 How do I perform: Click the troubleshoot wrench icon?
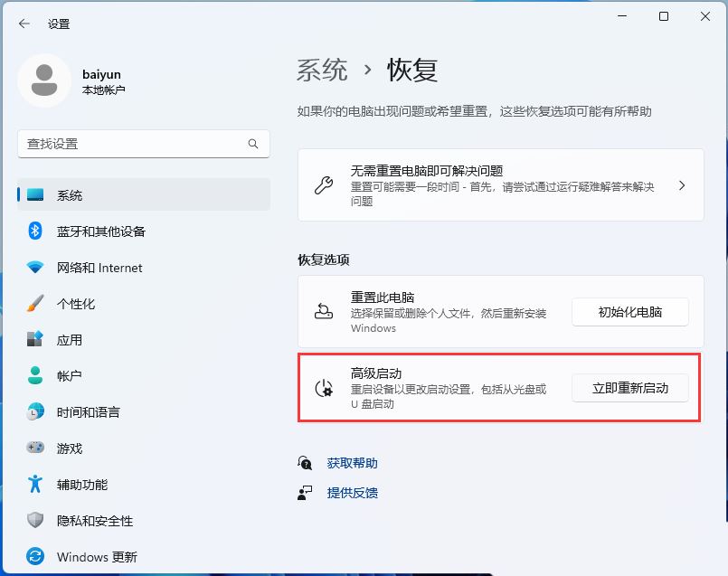[x=323, y=184]
